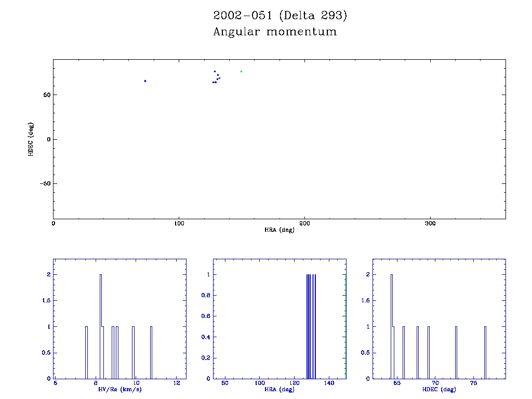Click the green data point in scatter plot
The image size is (532, 399).
click(241, 72)
